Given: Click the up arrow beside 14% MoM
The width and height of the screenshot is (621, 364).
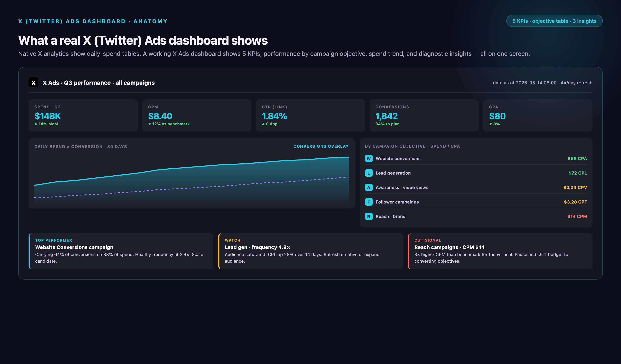Looking at the screenshot, I should (x=36, y=124).
